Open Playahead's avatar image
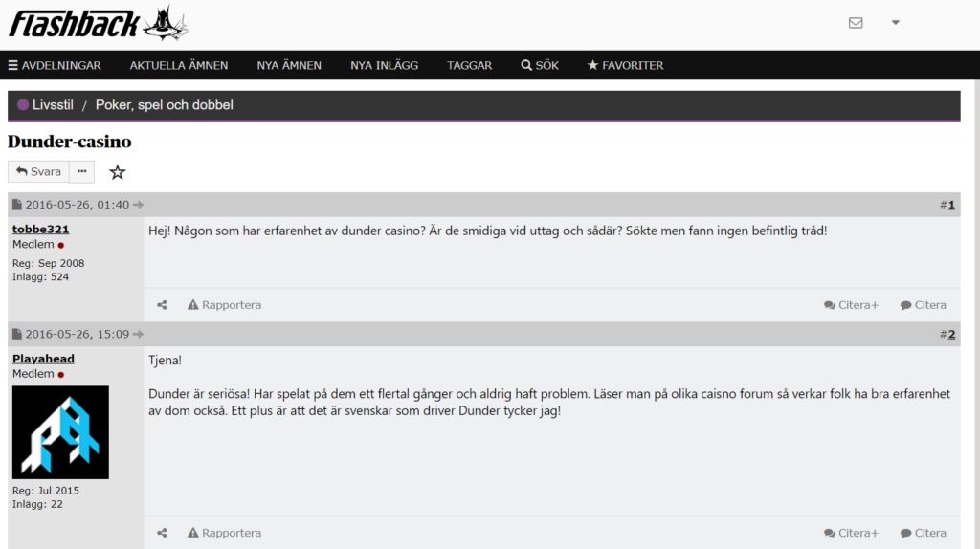The width and height of the screenshot is (980, 549). click(x=60, y=432)
